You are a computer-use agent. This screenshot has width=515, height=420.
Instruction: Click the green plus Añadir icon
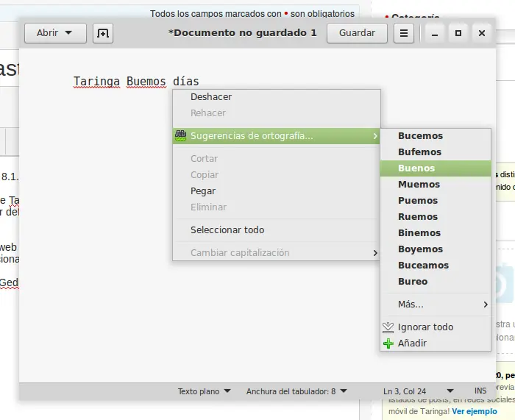tap(388, 344)
